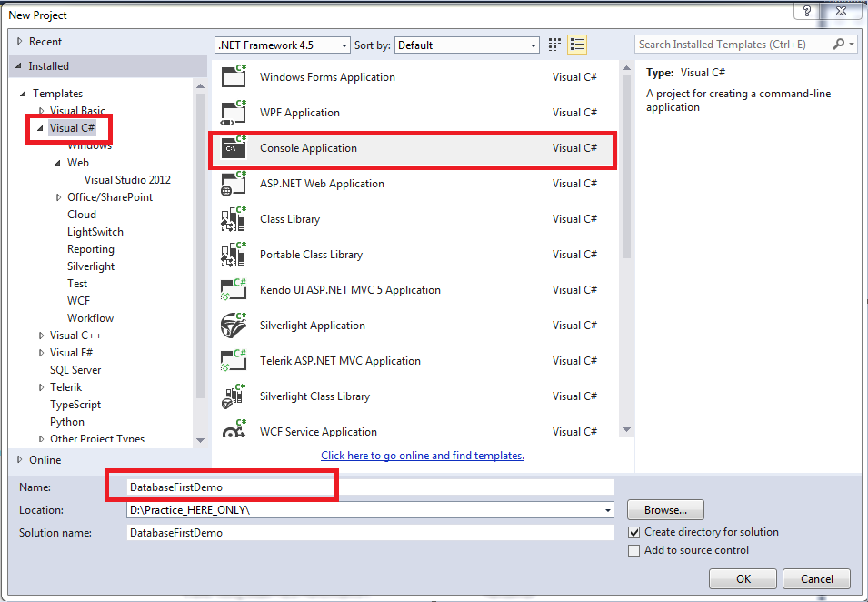Expand the Online section

[x=20, y=459]
